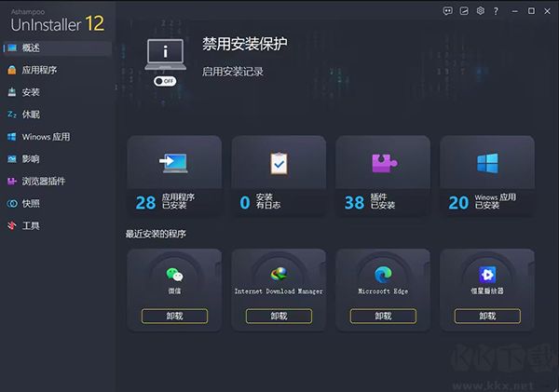
Task: Click the help question mark icon
Action: [496, 11]
